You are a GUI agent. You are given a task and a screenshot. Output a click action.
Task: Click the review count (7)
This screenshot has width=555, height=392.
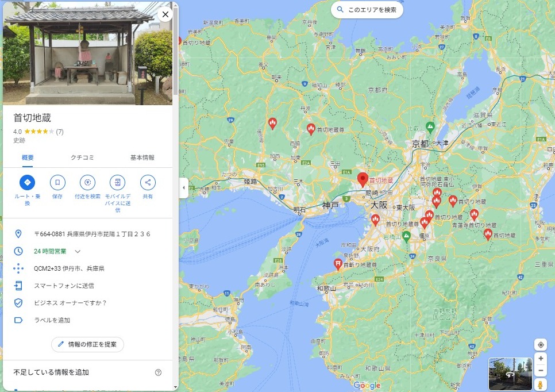(60, 132)
